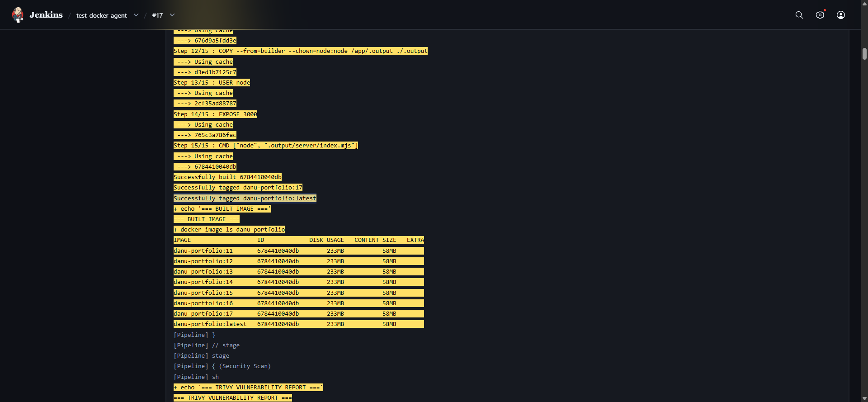Click the 'DISK USAGE' column header
868x402 pixels.
[x=326, y=240]
